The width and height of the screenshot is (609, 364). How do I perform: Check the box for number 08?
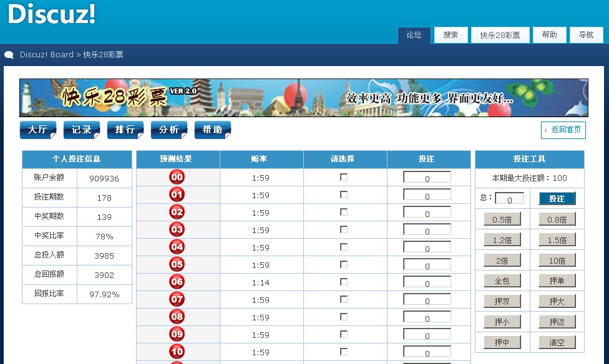(x=344, y=317)
